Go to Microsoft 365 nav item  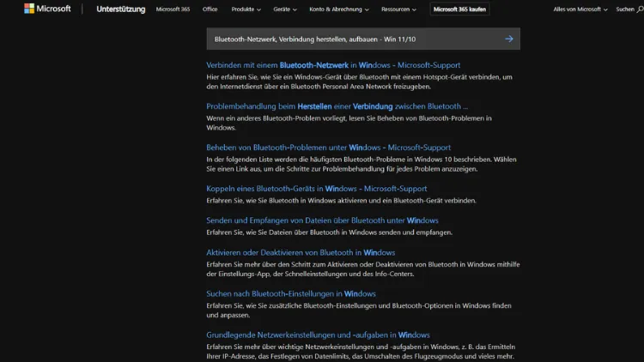pyautogui.click(x=173, y=9)
